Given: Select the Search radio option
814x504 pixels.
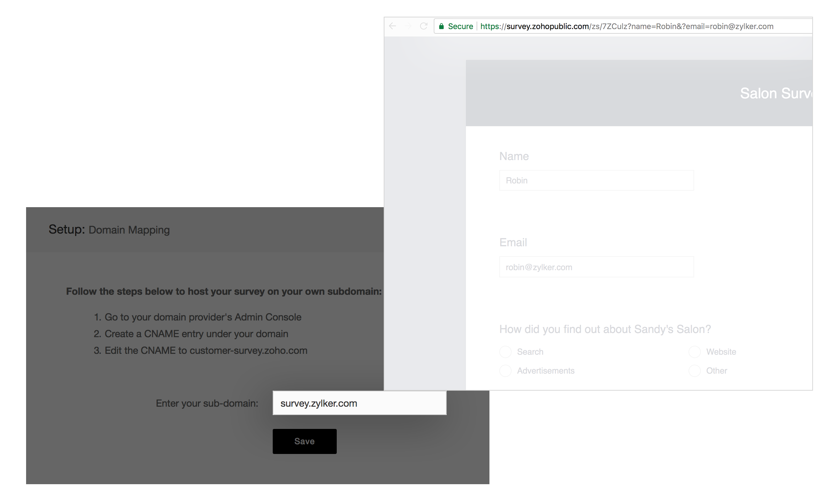Looking at the screenshot, I should pos(505,352).
